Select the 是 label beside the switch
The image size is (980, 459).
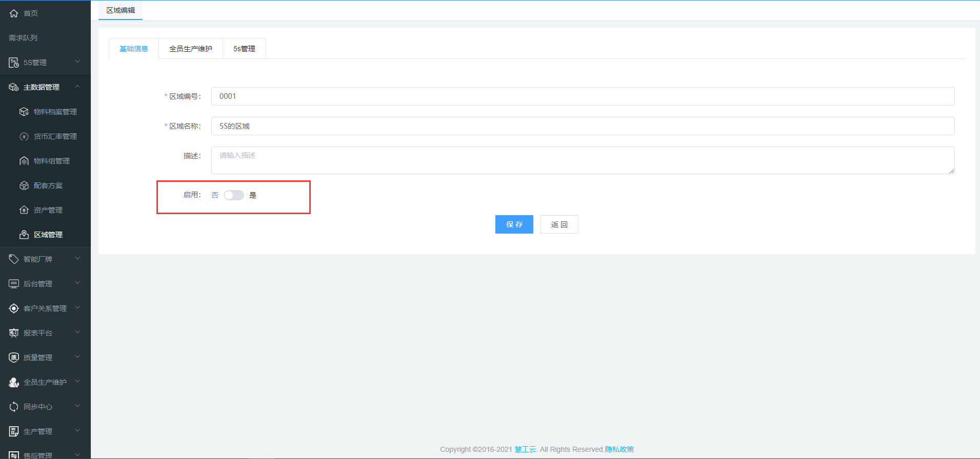pyautogui.click(x=253, y=195)
